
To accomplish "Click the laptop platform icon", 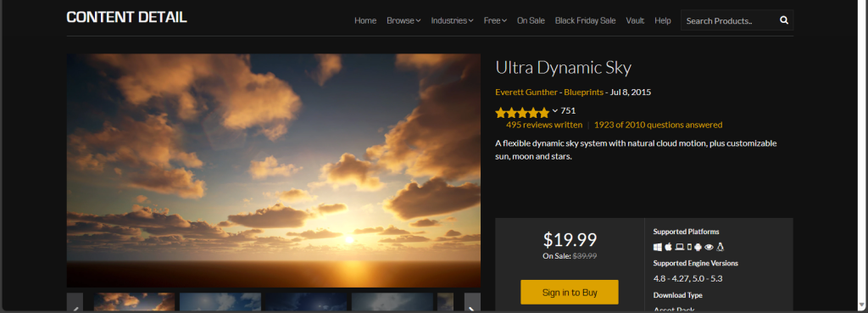I will [x=680, y=247].
